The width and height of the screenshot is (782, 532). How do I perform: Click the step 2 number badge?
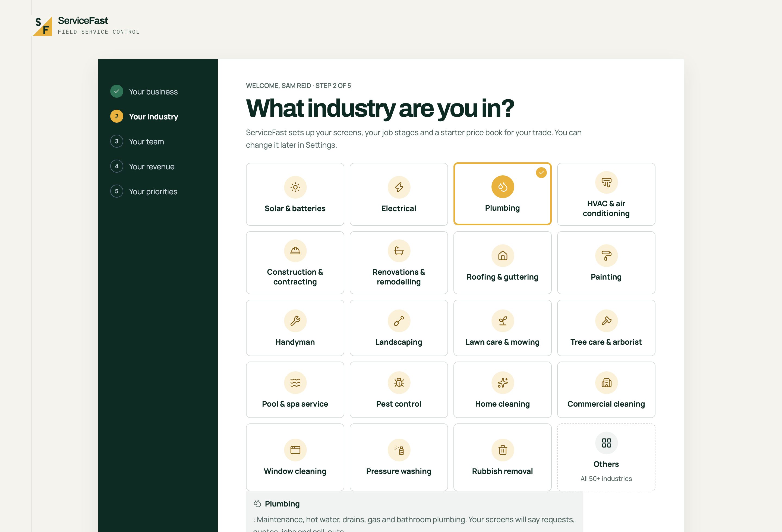[117, 116]
